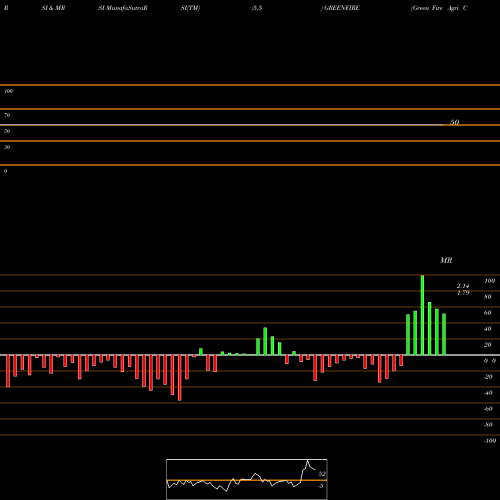Click the grey RSI line at level 50
500x500 pixels.
(x=222, y=125)
